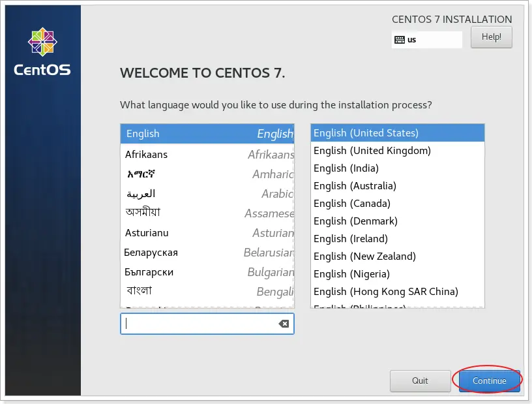Pick the Bulgarian language row

(x=207, y=272)
